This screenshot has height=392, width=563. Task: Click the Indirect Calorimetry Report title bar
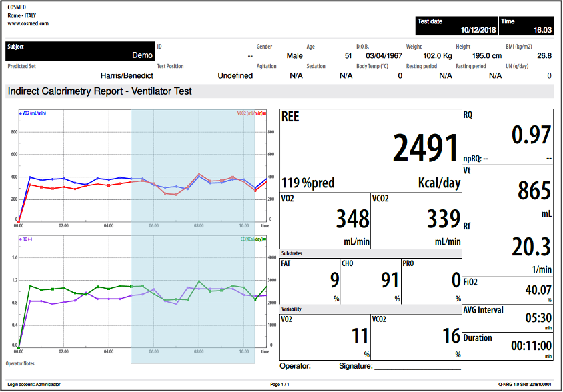pyautogui.click(x=100, y=91)
